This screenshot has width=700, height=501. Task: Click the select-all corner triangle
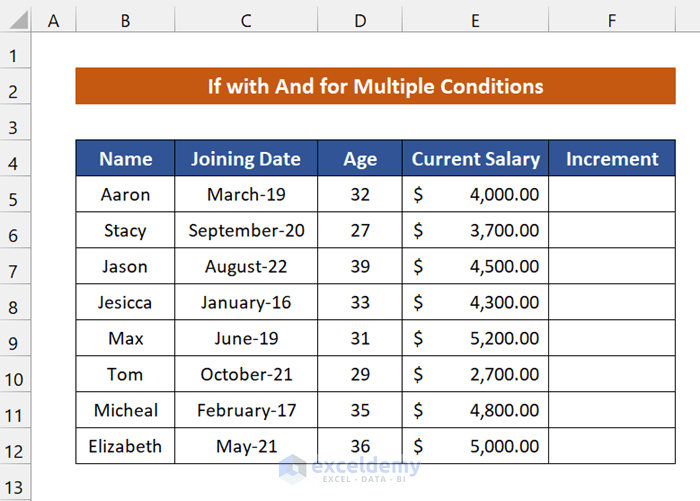coord(15,20)
